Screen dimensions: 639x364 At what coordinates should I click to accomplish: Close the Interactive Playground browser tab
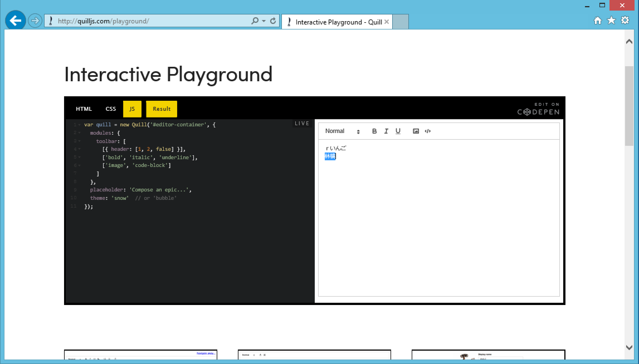[x=386, y=22]
